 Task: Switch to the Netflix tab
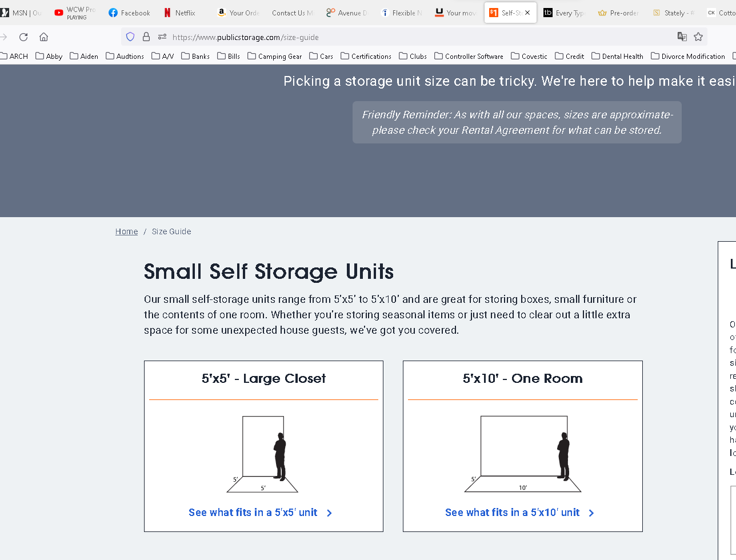[x=179, y=13]
